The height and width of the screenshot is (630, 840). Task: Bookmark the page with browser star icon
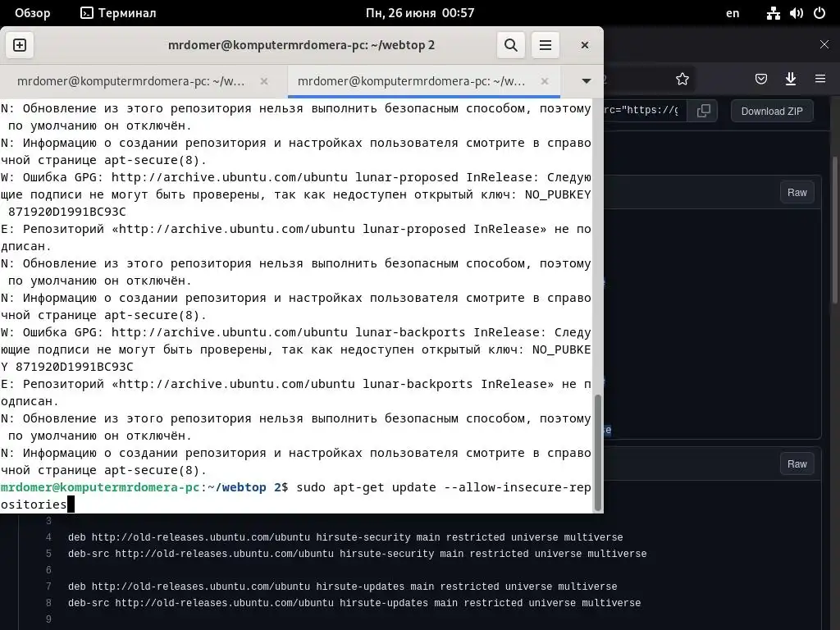(x=682, y=80)
